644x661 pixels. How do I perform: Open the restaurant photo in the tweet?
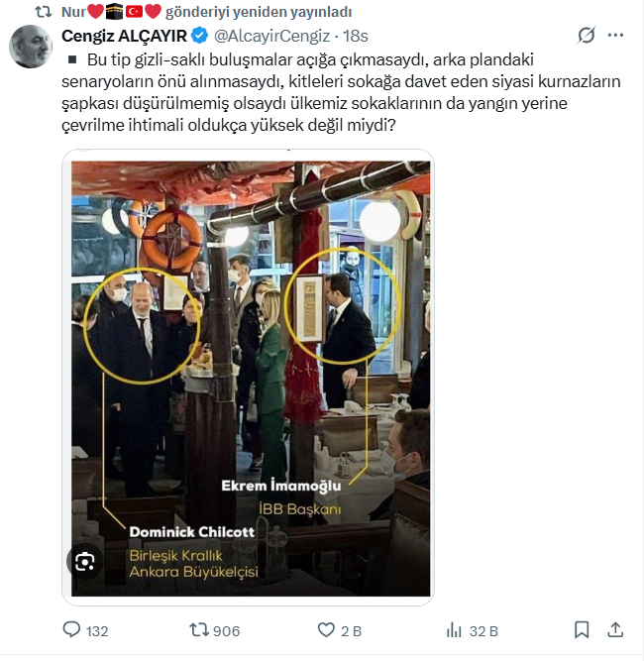[248, 377]
